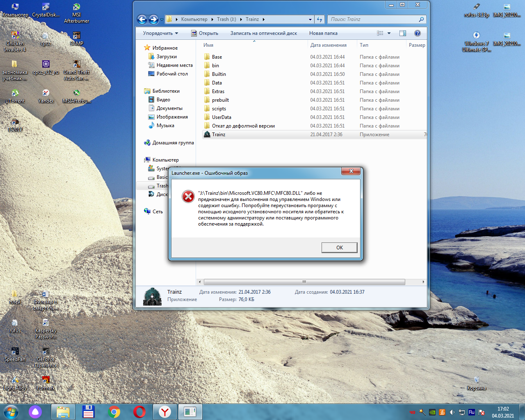Click Trash (J:) breadcrumb segment
The image size is (525, 420).
coord(226,19)
